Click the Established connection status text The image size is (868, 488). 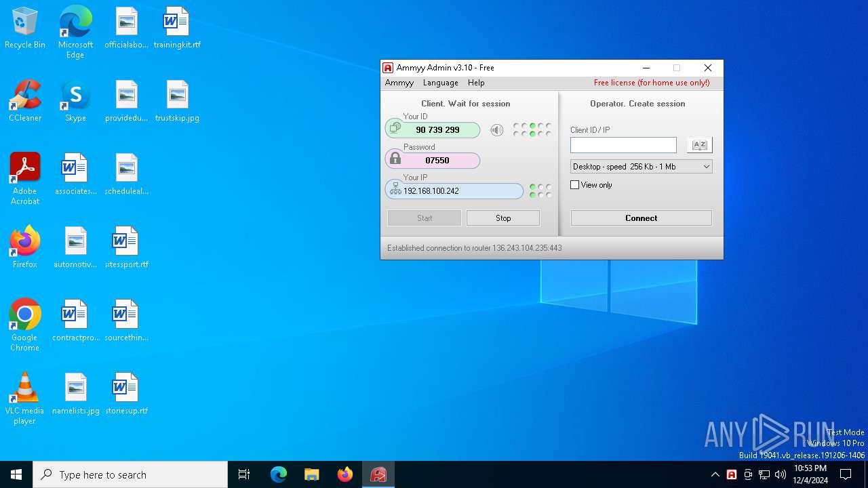(x=475, y=248)
